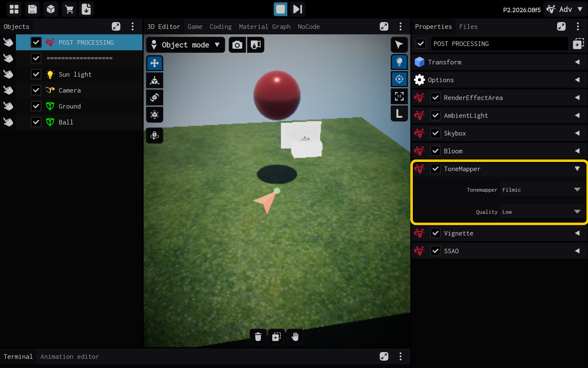Screen dimensions: 588x368
Task: Stop the running scene
Action: [x=281, y=9]
